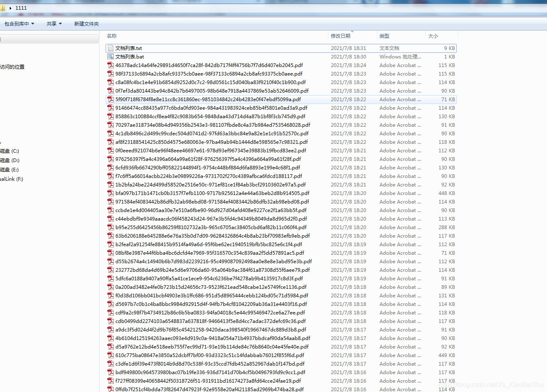Click the Windows 批处理 type of 文档列表.bat
This screenshot has height=392, width=547.
(x=400, y=56)
